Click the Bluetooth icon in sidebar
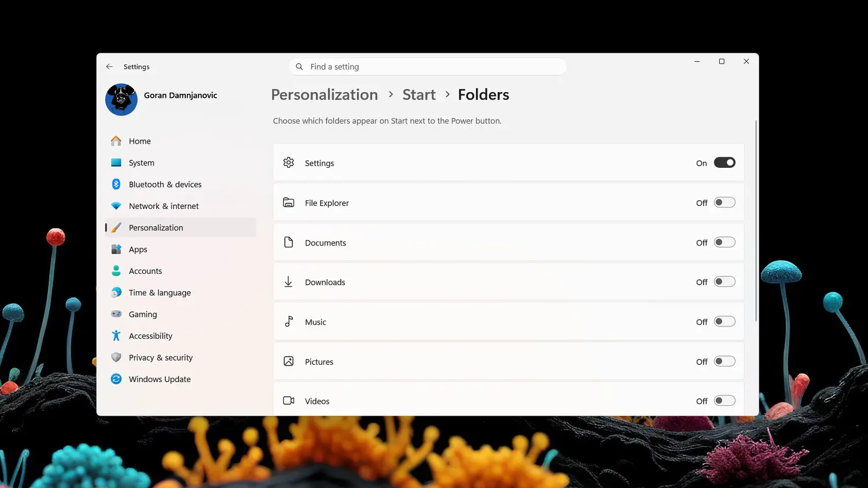 [x=116, y=184]
